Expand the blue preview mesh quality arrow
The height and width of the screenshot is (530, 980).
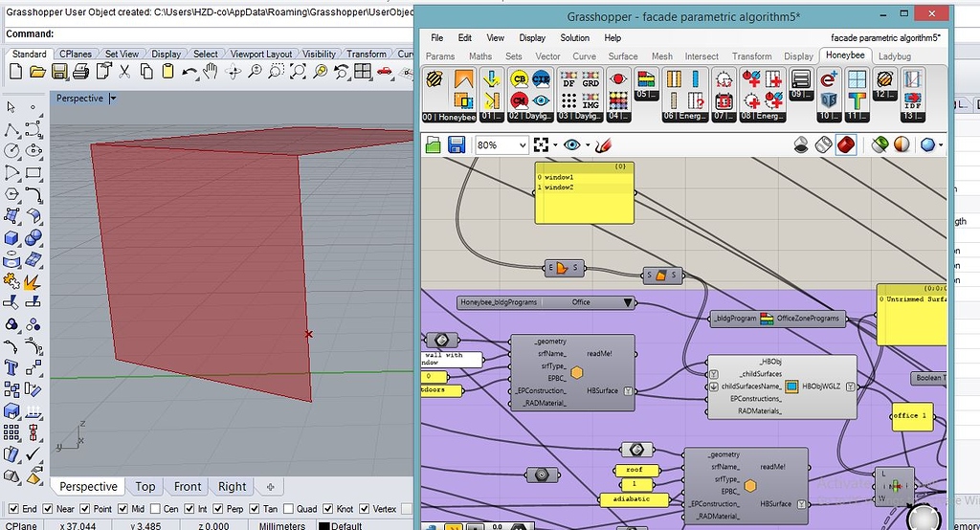[x=941, y=145]
